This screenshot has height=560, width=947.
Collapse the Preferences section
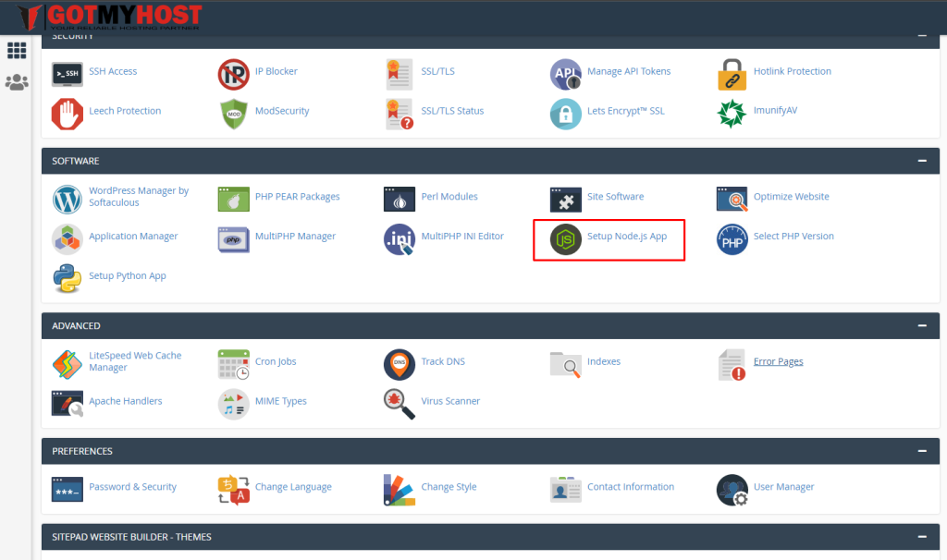pos(921,451)
